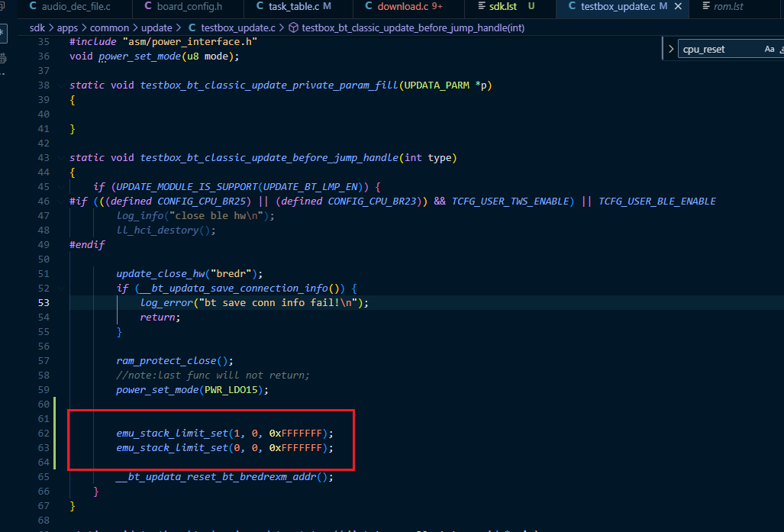Fold the function declared on line 43
This screenshot has width=784, height=532.
point(61,158)
